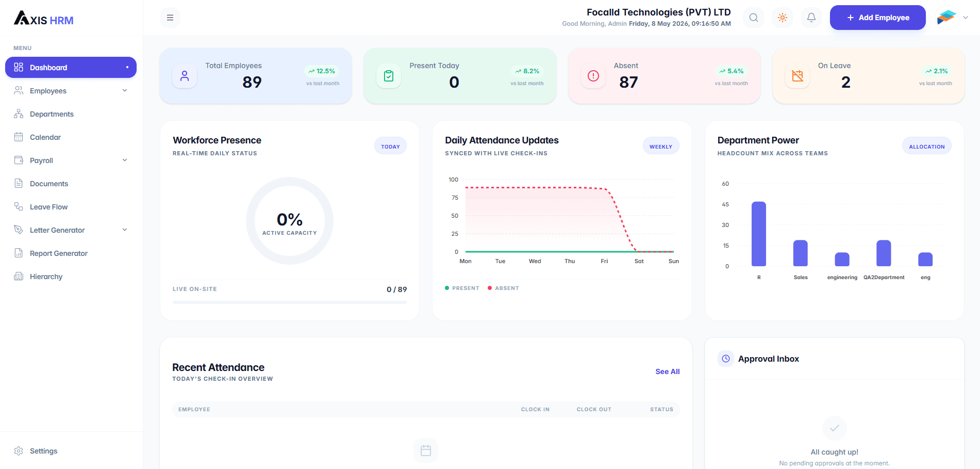
Task: Click the CLOCK IN column header
Action: coord(535,410)
